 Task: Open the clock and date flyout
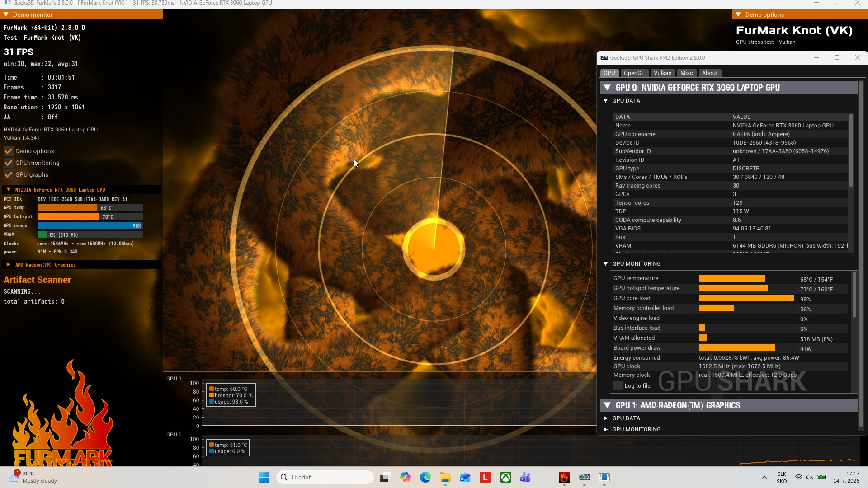coord(846,477)
